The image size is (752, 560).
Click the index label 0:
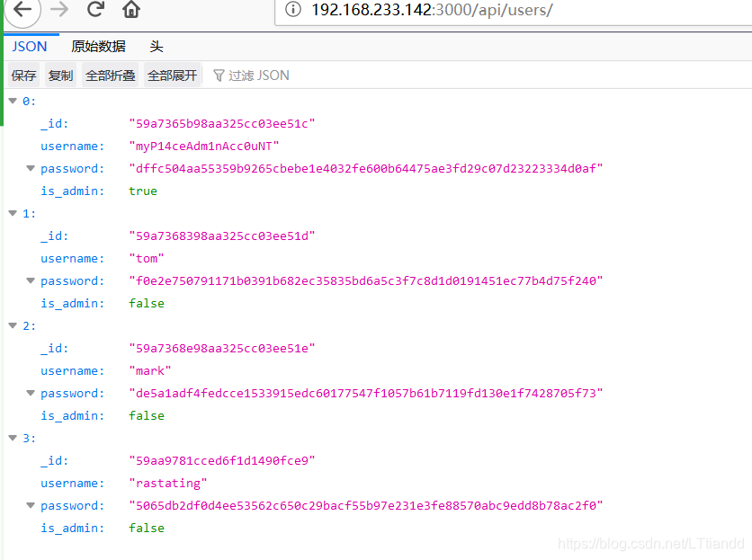(30, 102)
